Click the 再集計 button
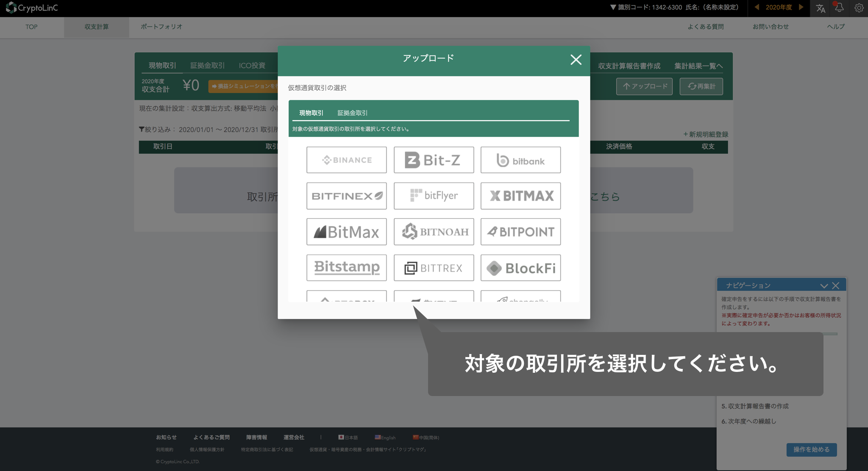The width and height of the screenshot is (868, 471). click(x=701, y=86)
